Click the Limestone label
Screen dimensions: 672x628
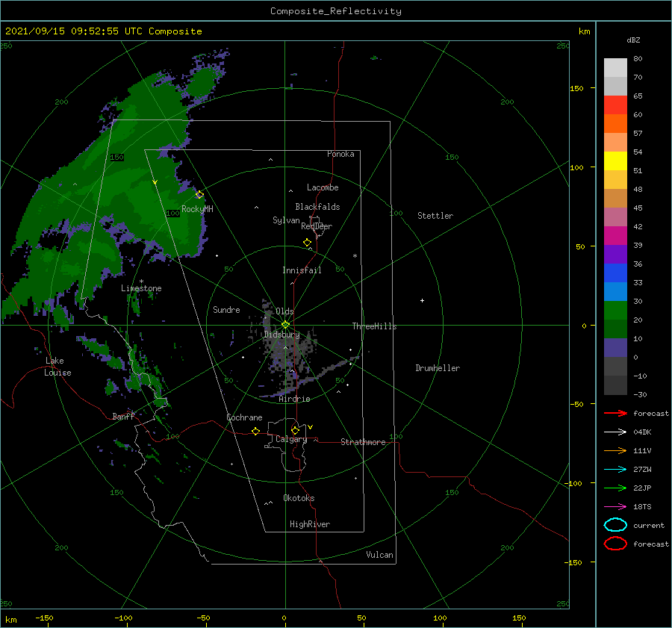point(141,288)
